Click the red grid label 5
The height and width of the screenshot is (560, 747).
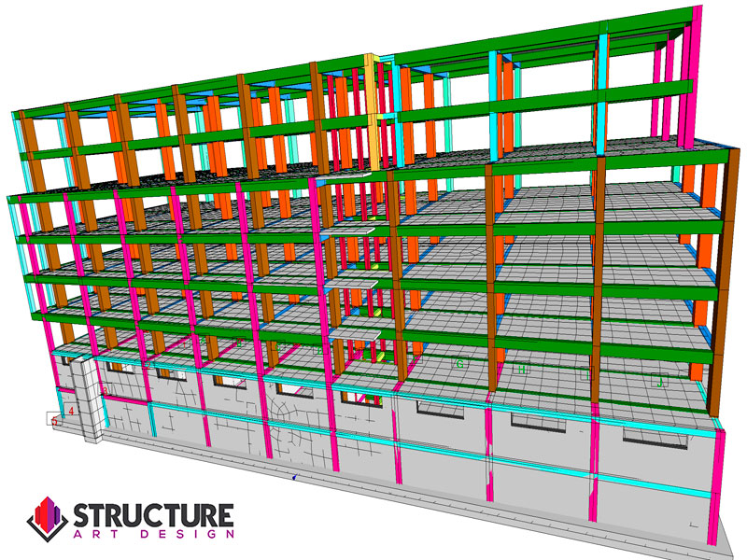tap(55, 421)
